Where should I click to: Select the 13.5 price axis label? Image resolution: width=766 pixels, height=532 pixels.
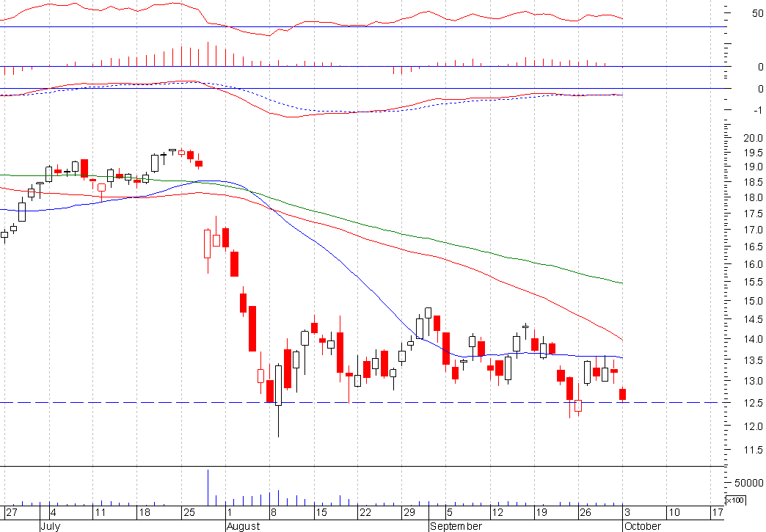(753, 360)
